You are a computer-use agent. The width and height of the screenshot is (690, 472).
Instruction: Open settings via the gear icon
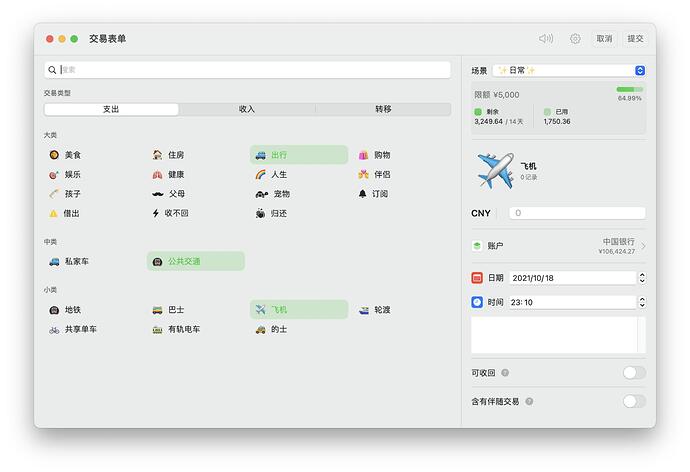(x=575, y=39)
